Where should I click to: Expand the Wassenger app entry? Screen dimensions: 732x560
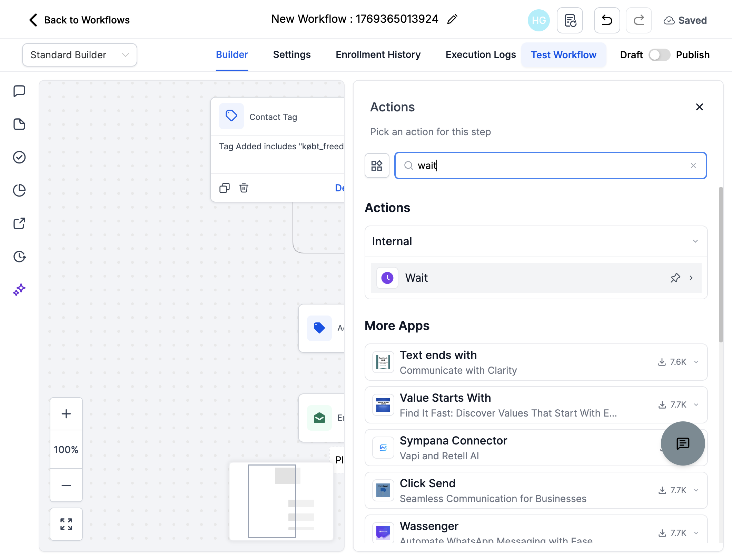click(696, 533)
